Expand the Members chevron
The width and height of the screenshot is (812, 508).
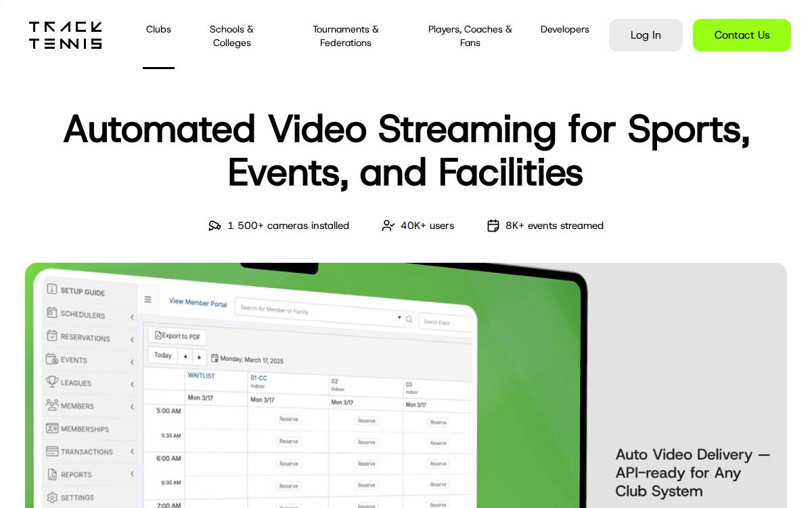click(132, 406)
